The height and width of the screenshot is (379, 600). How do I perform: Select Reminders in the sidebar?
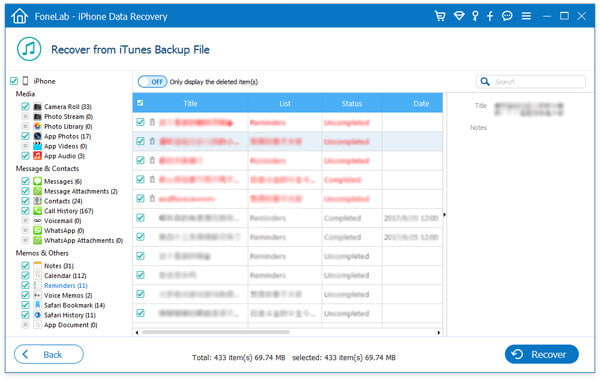[65, 286]
